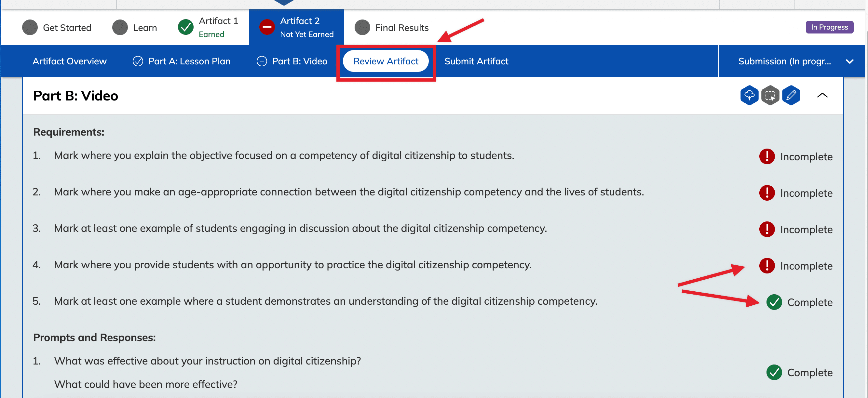Expand the submission dropdown arrow
The width and height of the screenshot is (868, 398).
pyautogui.click(x=849, y=62)
